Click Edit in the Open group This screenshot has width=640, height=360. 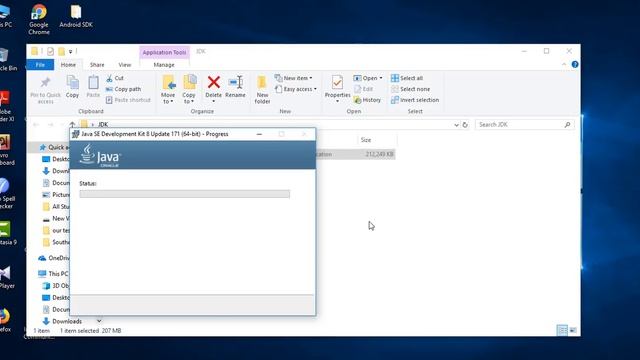(x=363, y=89)
